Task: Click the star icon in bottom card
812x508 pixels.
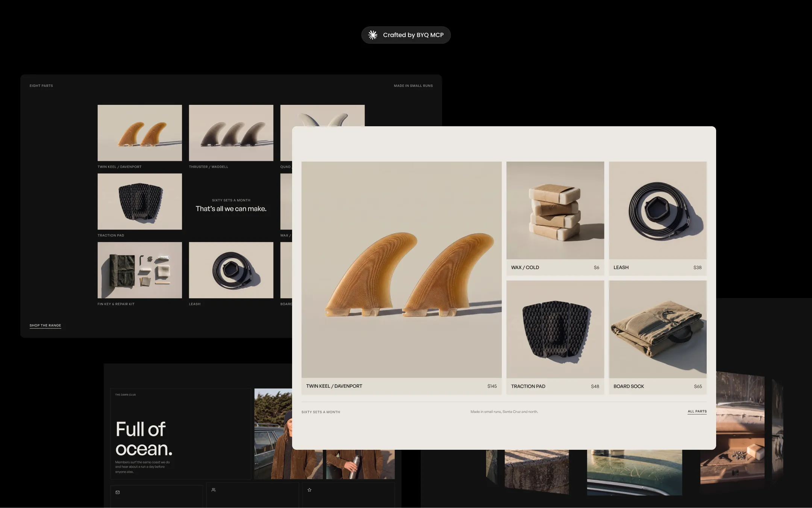Action: click(309, 490)
